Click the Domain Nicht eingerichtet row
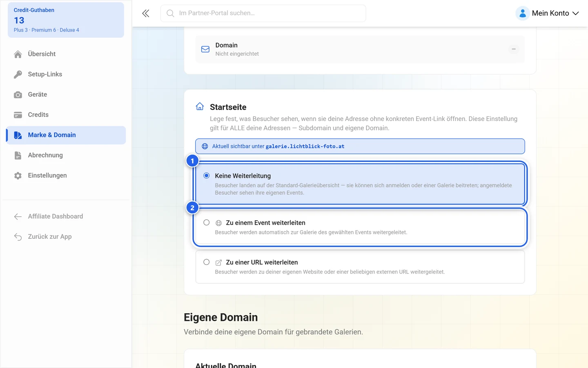The width and height of the screenshot is (588, 368). pos(360,49)
